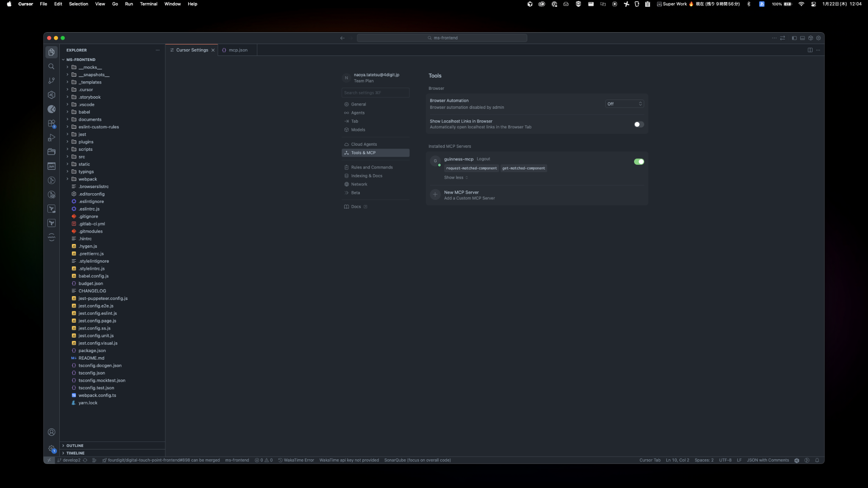Click the Search settings field
The height and width of the screenshot is (488, 868).
[375, 93]
